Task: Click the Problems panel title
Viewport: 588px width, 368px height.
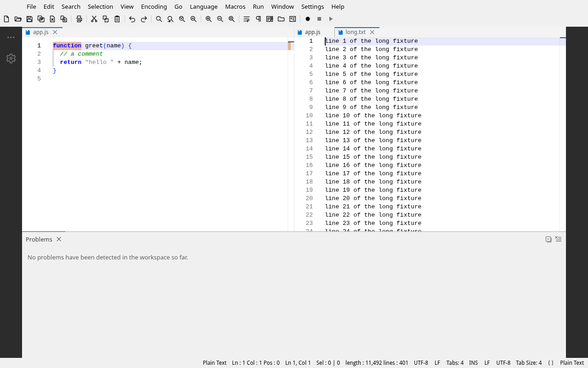Action: point(39,239)
